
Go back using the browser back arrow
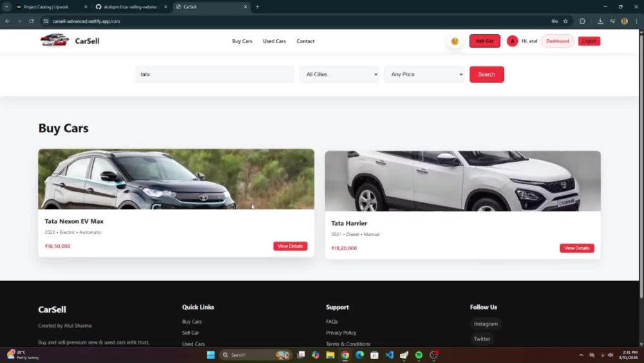tap(7, 21)
